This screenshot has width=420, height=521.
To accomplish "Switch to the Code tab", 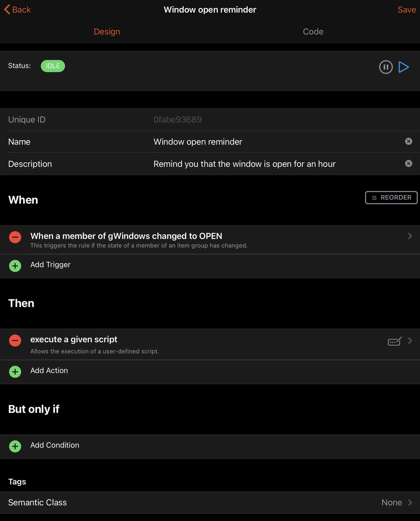I will click(313, 32).
